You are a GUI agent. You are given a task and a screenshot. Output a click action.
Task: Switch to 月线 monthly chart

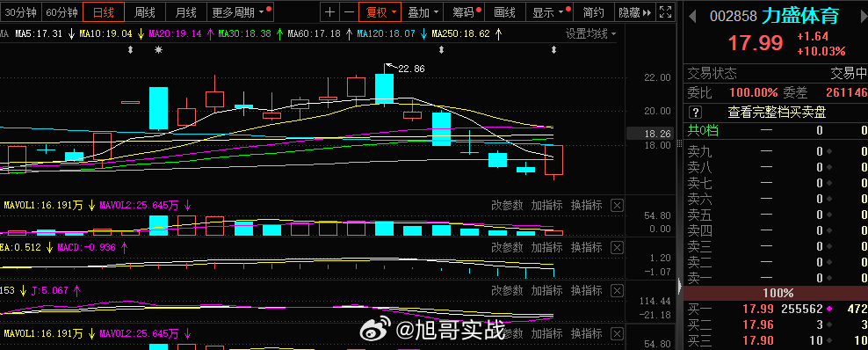[186, 11]
